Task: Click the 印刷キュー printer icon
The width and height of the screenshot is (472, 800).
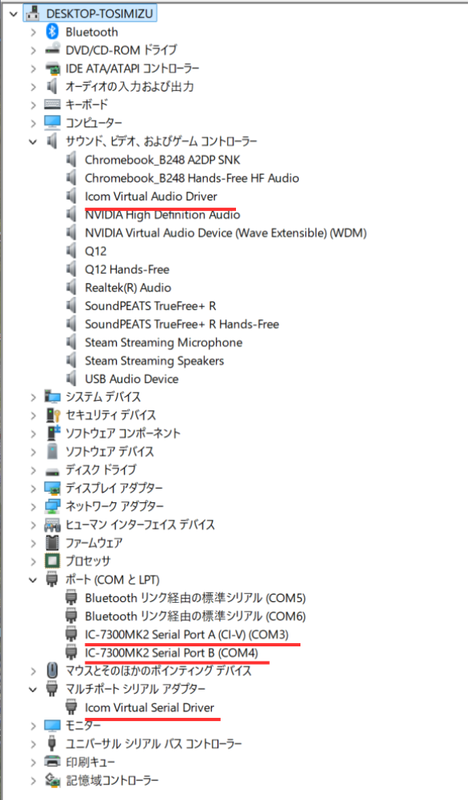Action: [x=52, y=762]
